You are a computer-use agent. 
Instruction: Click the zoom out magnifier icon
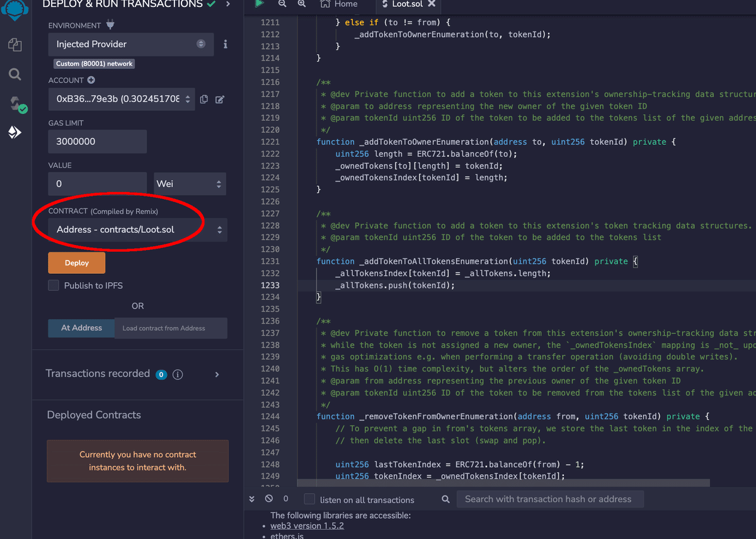(x=282, y=4)
